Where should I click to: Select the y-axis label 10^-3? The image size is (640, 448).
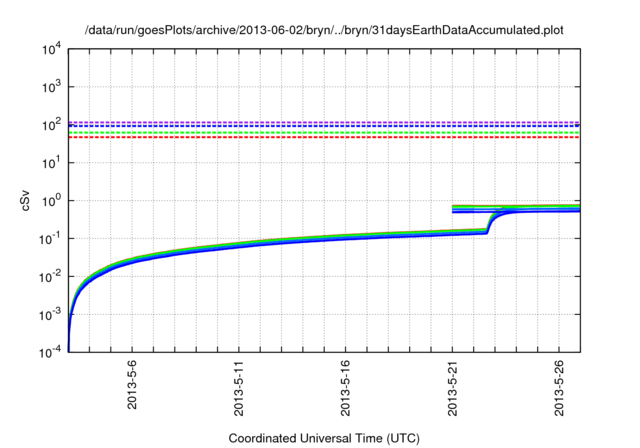pyautogui.click(x=50, y=314)
